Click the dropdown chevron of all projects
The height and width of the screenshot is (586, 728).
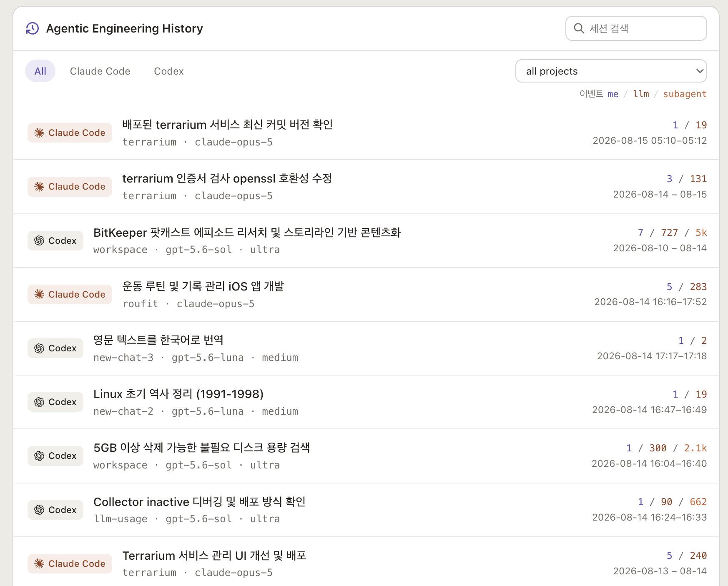click(700, 71)
